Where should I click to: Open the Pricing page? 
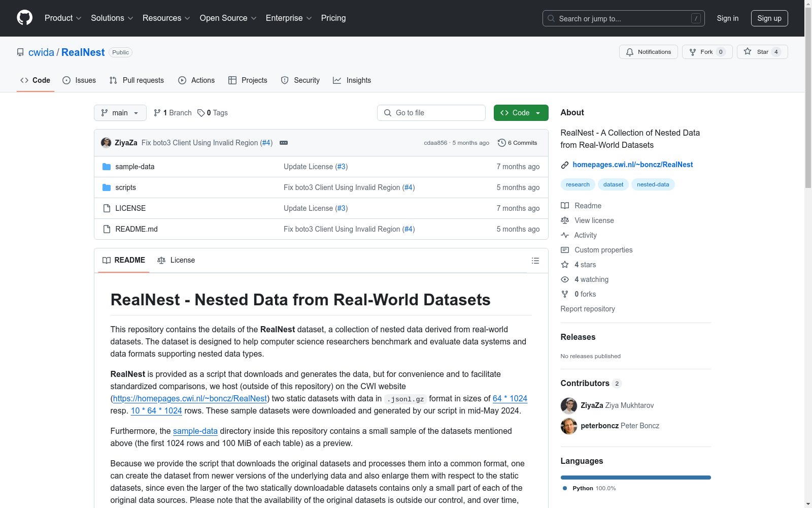(x=333, y=18)
